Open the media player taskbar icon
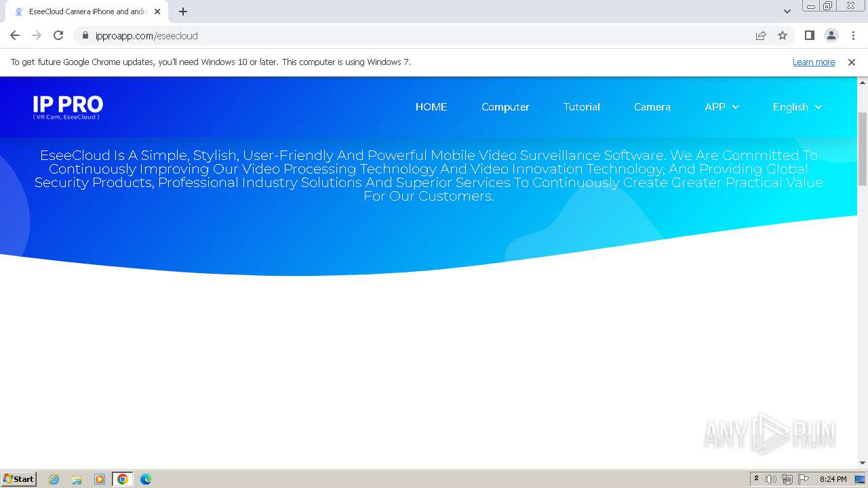Screen dimensions: 868x488 (x=100, y=479)
